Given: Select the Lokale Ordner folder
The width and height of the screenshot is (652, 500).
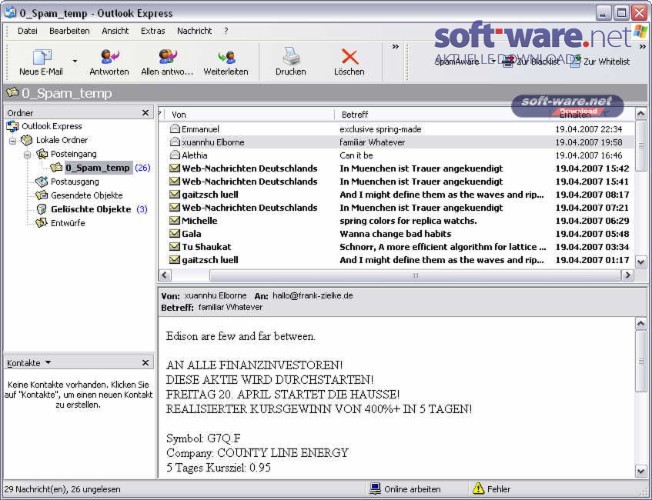Looking at the screenshot, I should 62,140.
